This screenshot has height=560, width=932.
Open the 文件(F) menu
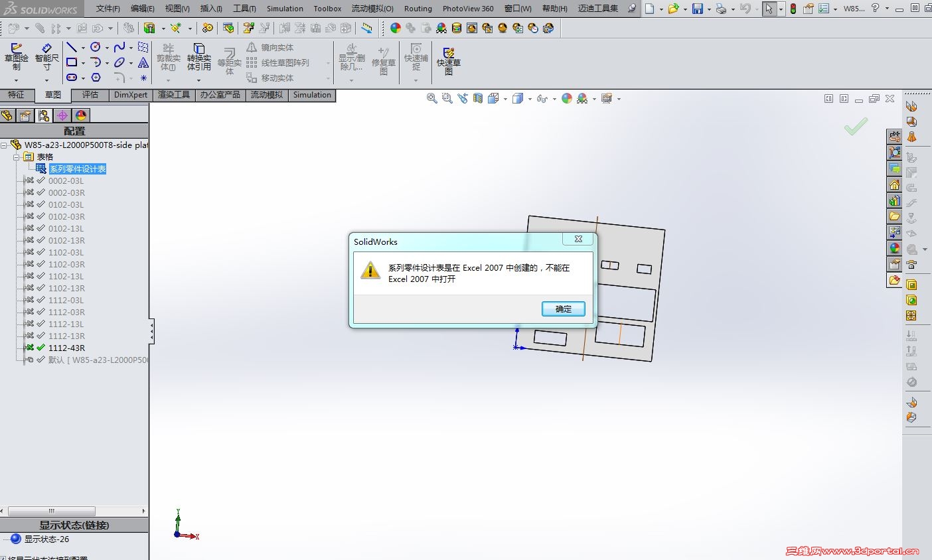(108, 9)
